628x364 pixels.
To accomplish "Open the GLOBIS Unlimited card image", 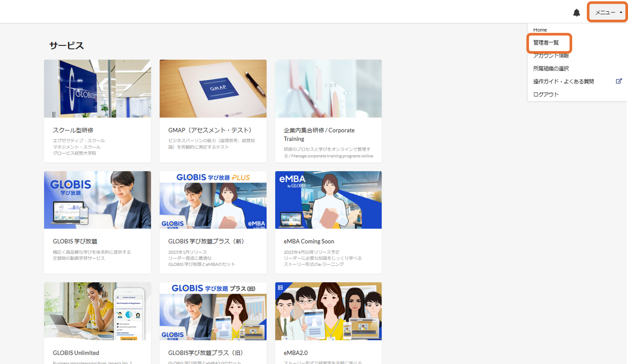I will click(x=98, y=311).
